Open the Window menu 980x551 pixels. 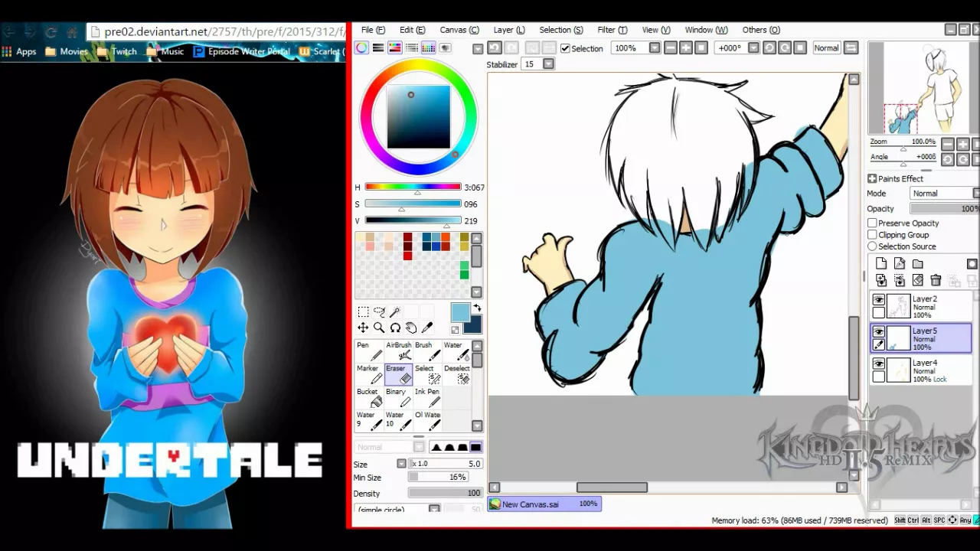click(706, 30)
